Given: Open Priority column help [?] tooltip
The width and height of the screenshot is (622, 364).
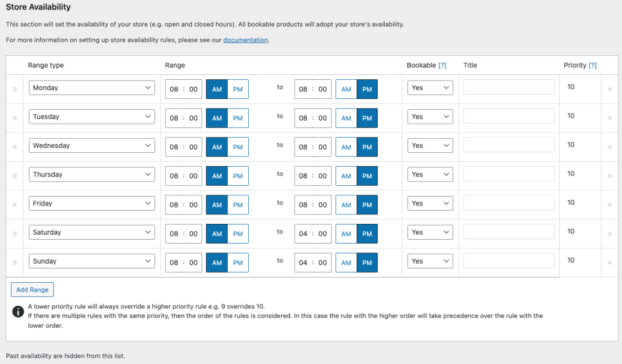Looking at the screenshot, I should coord(593,65).
